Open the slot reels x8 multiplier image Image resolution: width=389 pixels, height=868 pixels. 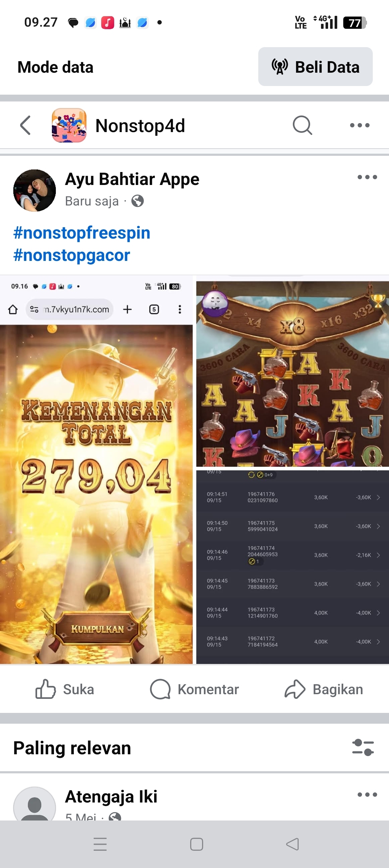coord(292,374)
